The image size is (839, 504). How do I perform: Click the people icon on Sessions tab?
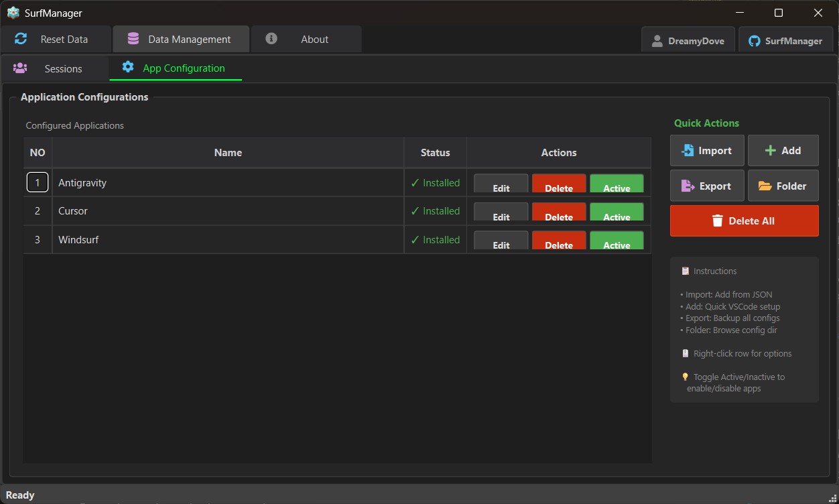20,68
